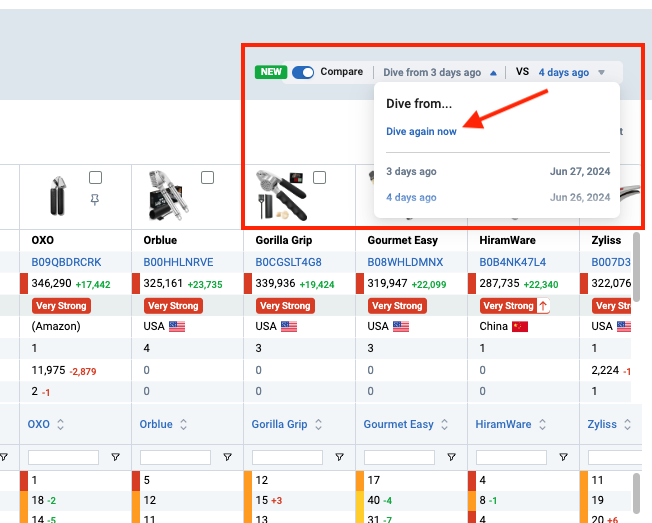Sort by the OXO column header
Screen dimensions: 652x523
pyautogui.click(x=38, y=424)
